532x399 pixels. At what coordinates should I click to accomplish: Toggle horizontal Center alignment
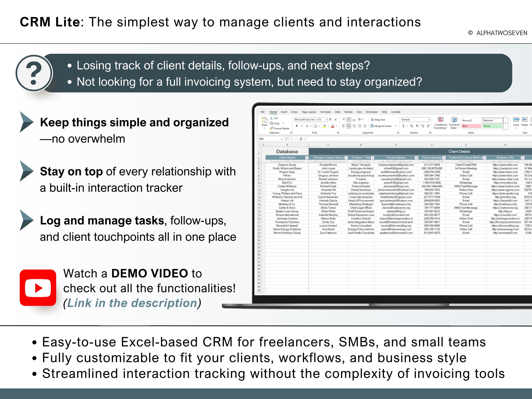349,126
